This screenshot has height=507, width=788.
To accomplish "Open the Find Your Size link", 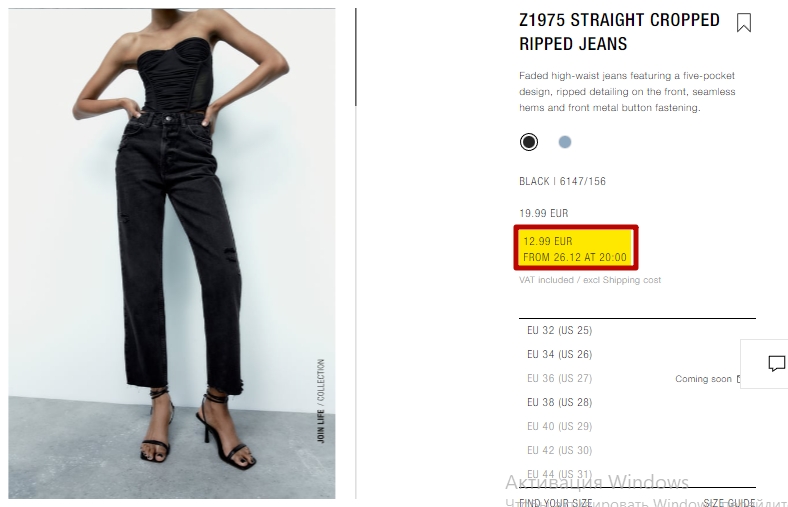I will (x=556, y=502).
